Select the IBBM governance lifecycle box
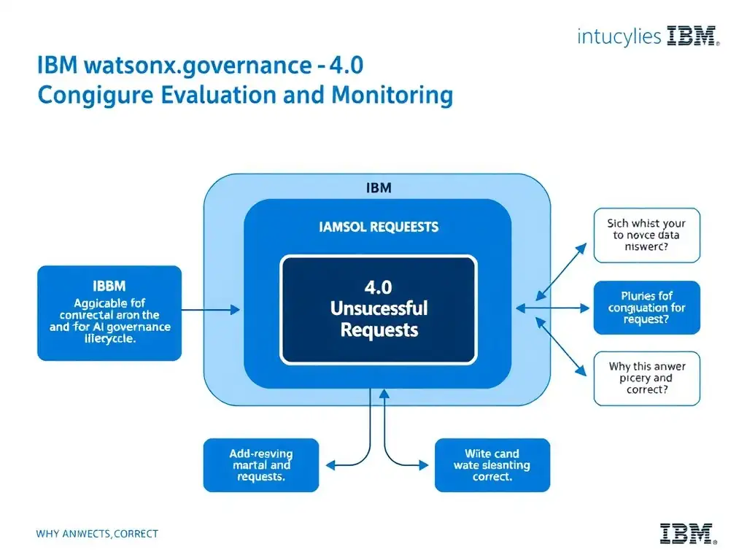 [109, 313]
